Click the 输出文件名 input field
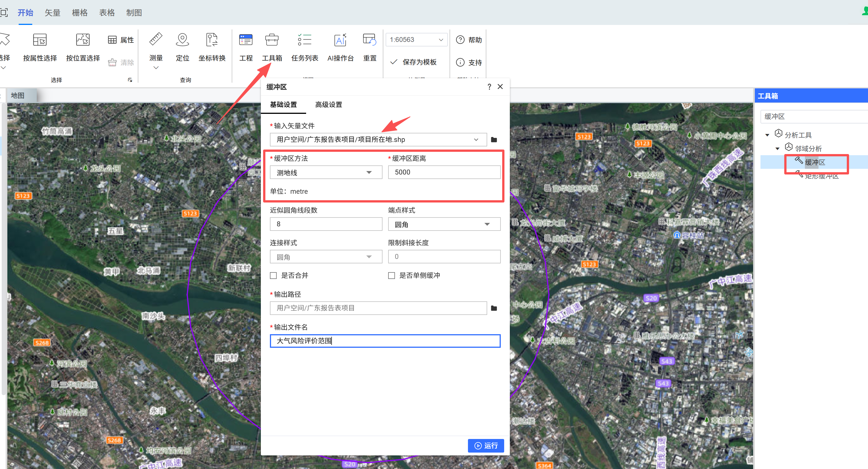 (x=385, y=341)
